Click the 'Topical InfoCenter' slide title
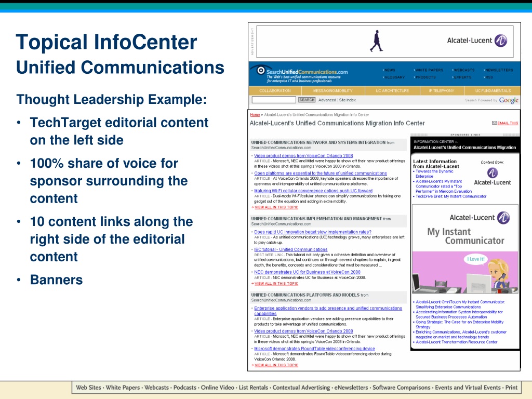The height and width of the screenshot is (399, 532). (x=106, y=42)
